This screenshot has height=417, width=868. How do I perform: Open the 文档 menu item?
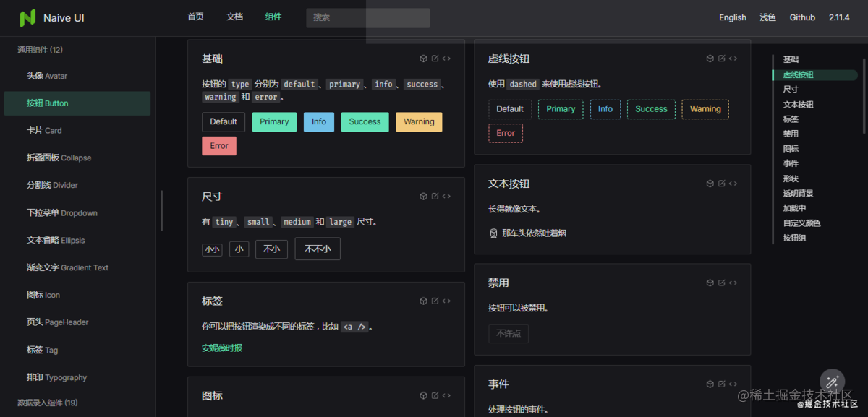pos(234,17)
